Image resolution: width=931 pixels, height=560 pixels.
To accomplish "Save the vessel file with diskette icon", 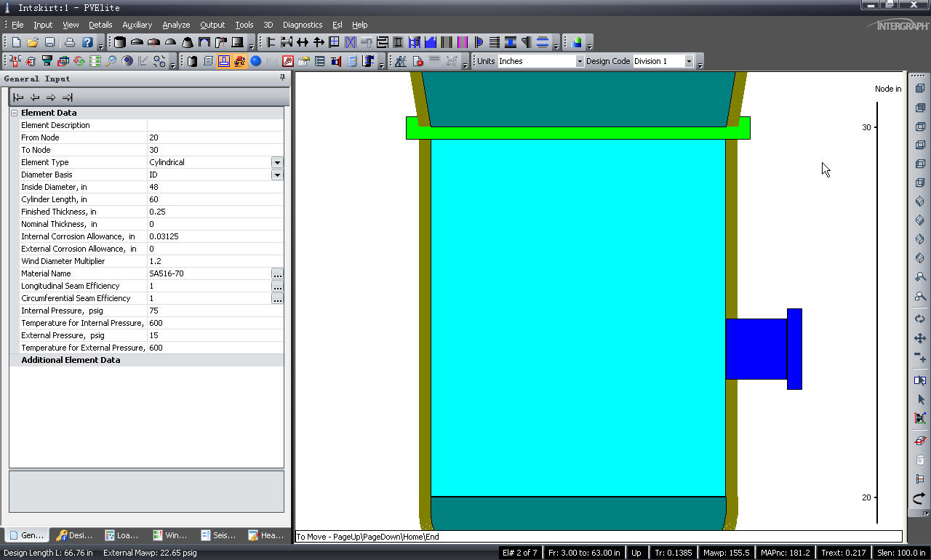I will click(49, 42).
